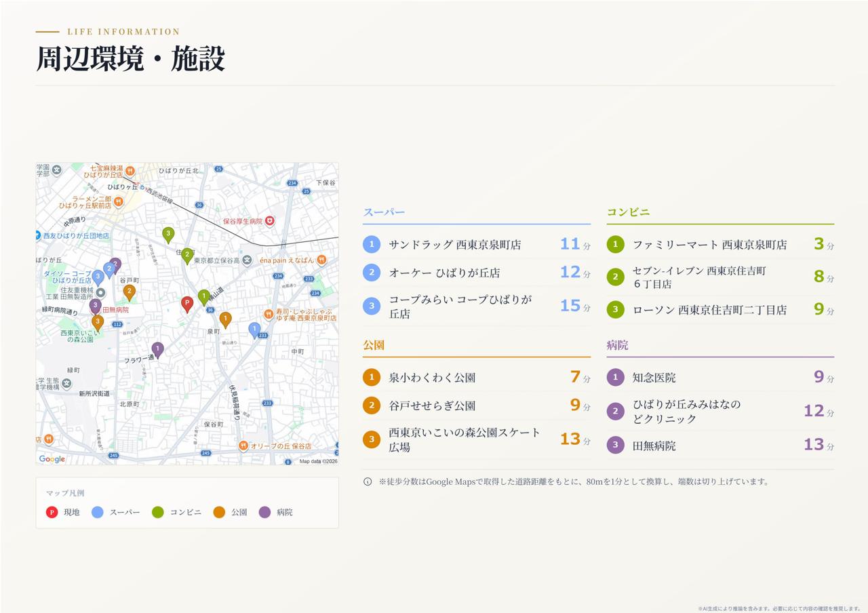Click the 周辺環境・施設 page title

130,59
